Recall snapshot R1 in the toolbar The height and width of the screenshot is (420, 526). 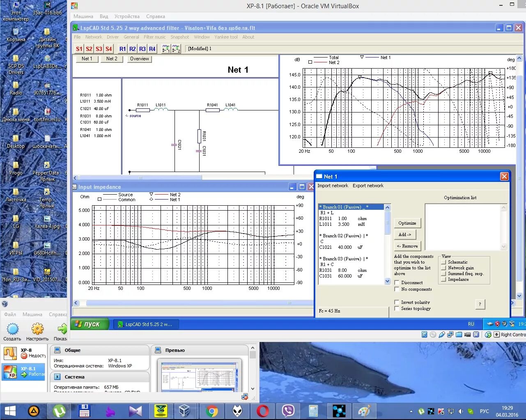pyautogui.click(x=123, y=49)
